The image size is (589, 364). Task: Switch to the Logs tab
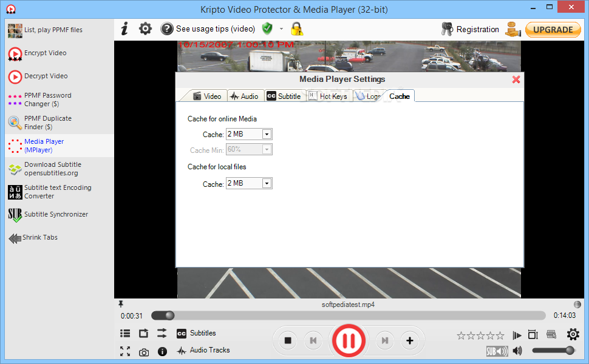click(369, 96)
